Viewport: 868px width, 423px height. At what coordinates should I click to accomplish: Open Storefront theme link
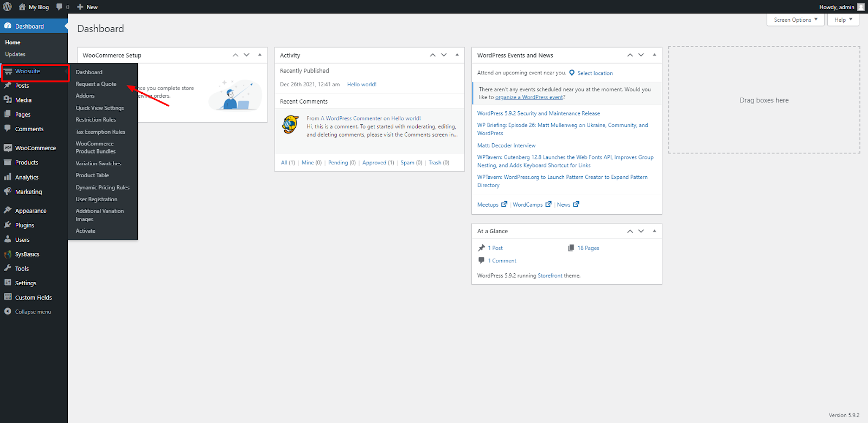click(x=550, y=275)
